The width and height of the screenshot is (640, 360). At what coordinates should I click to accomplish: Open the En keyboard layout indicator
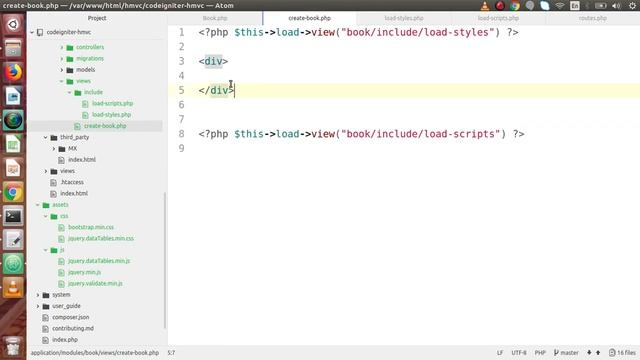(x=575, y=6)
